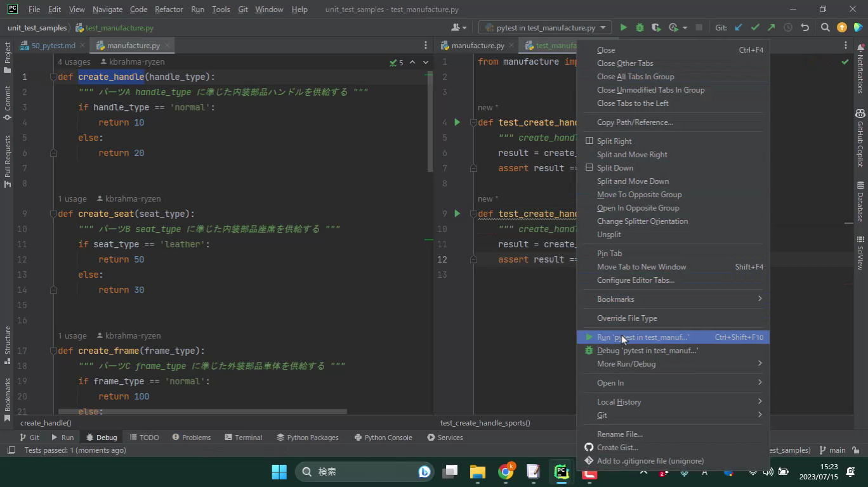Screen dimensions: 868x487
Task: Click the Rollback undo icon in the toolbar
Action: [x=805, y=27]
